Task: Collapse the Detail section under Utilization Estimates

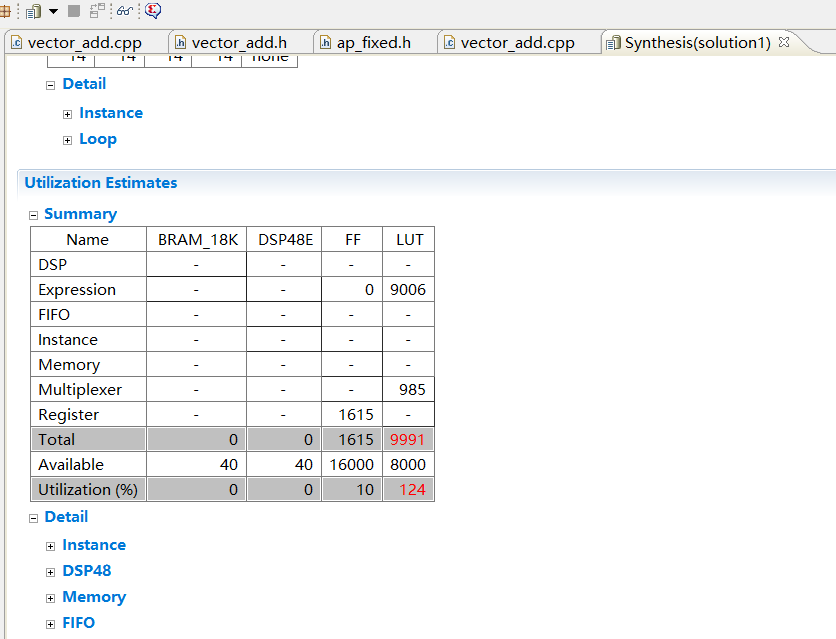Action: pyautogui.click(x=34, y=519)
